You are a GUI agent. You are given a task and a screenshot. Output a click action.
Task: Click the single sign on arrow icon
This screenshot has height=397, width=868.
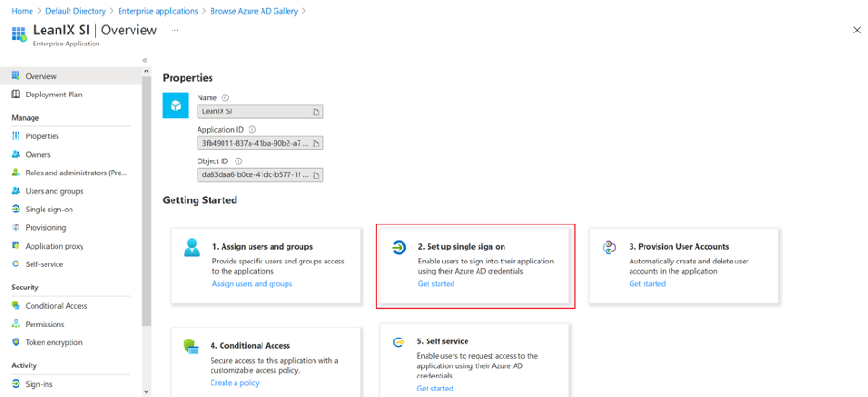[x=398, y=248]
